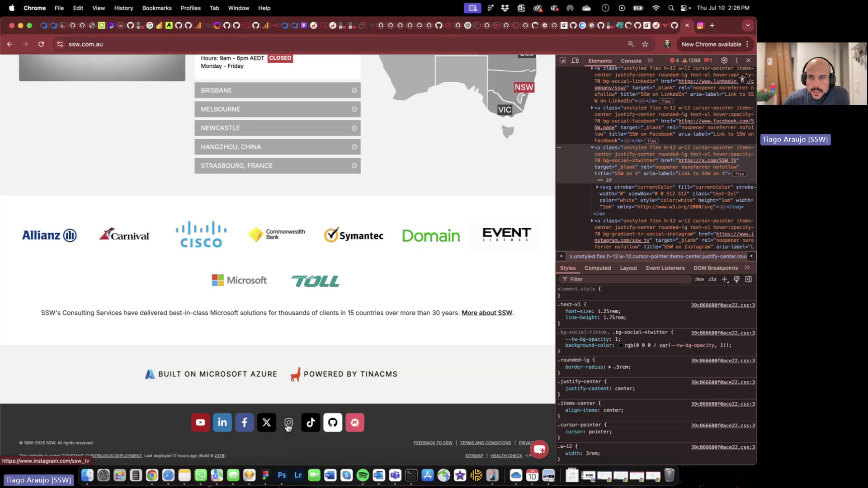Open the History menu in the menu bar
Screen dimensions: 868x488
point(123,8)
